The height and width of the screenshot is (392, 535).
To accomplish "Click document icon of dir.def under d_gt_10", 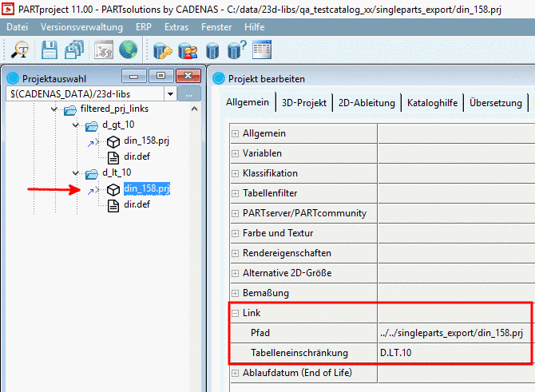I will click(113, 157).
